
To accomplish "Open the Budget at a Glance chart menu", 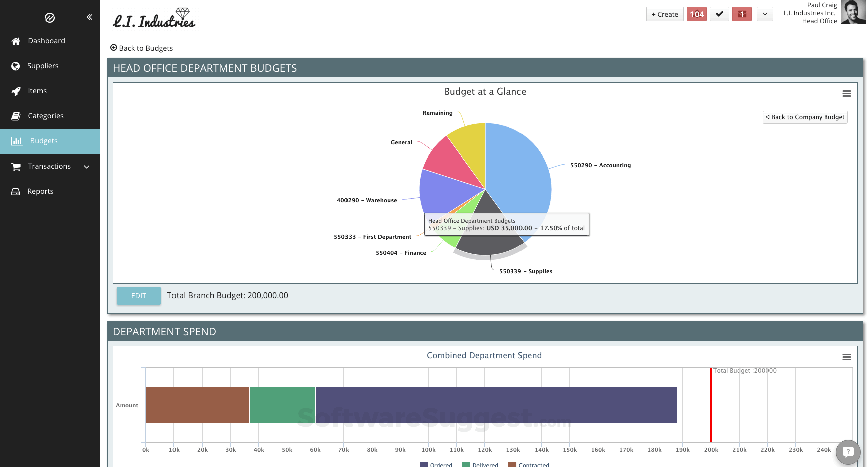I will [847, 94].
